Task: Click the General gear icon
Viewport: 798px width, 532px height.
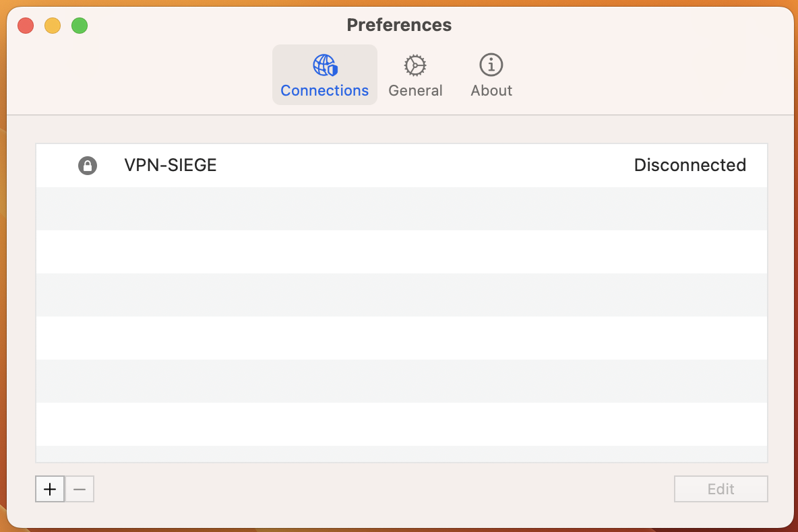Action: [x=415, y=65]
